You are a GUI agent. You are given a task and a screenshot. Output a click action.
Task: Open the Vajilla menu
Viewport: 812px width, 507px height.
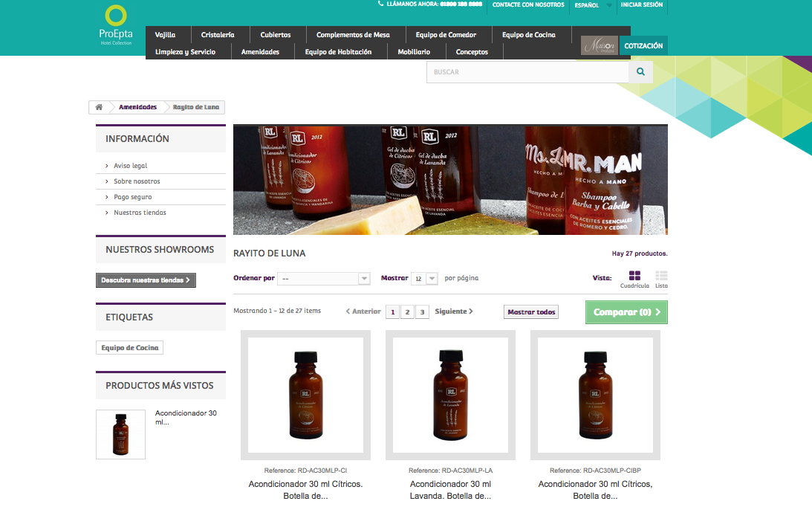click(x=165, y=35)
